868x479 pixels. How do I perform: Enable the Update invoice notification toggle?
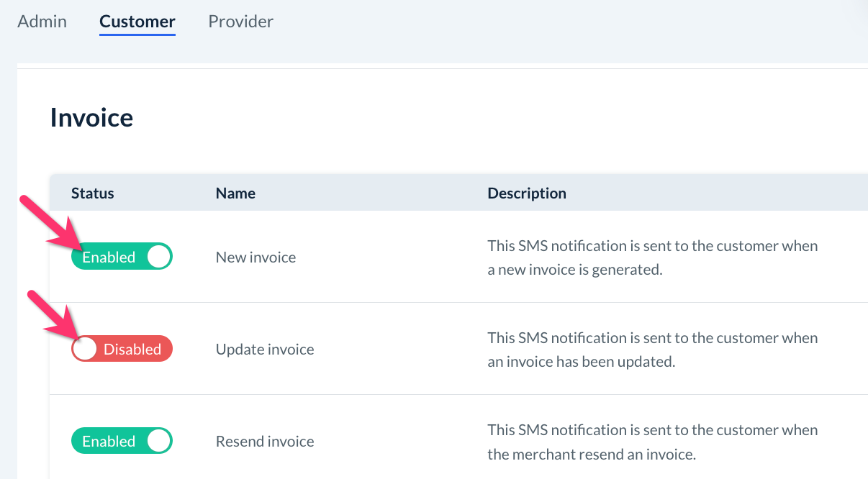tap(122, 349)
